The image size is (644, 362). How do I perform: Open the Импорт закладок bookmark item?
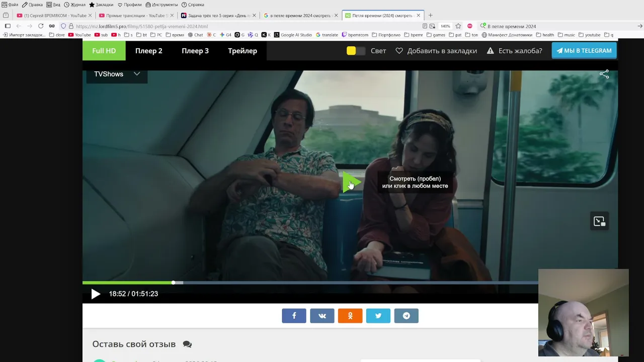pos(24,35)
